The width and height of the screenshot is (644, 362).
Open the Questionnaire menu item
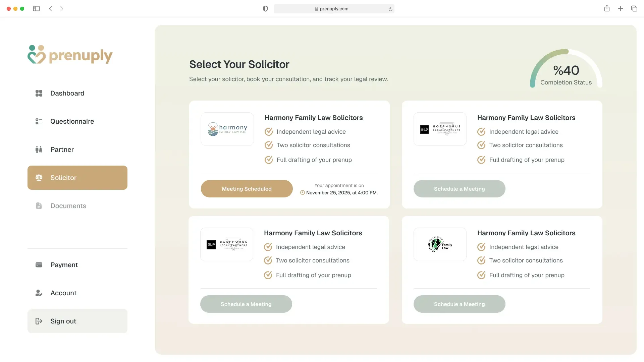tap(77, 121)
